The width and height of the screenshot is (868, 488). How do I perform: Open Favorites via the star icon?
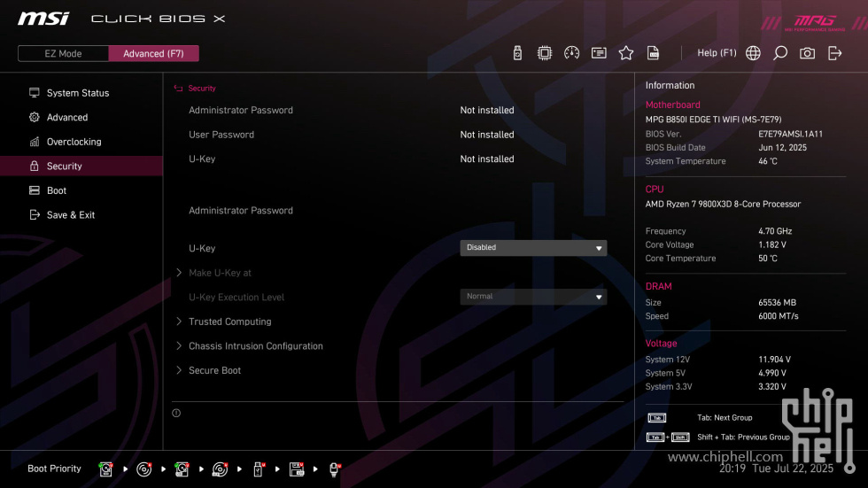point(625,53)
